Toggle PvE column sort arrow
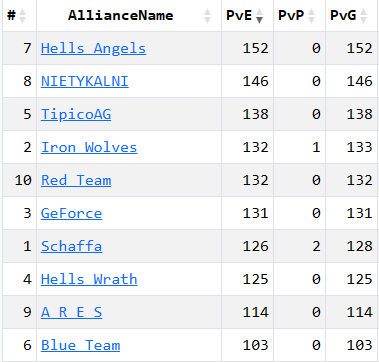The width and height of the screenshot is (379, 362). coord(259,16)
